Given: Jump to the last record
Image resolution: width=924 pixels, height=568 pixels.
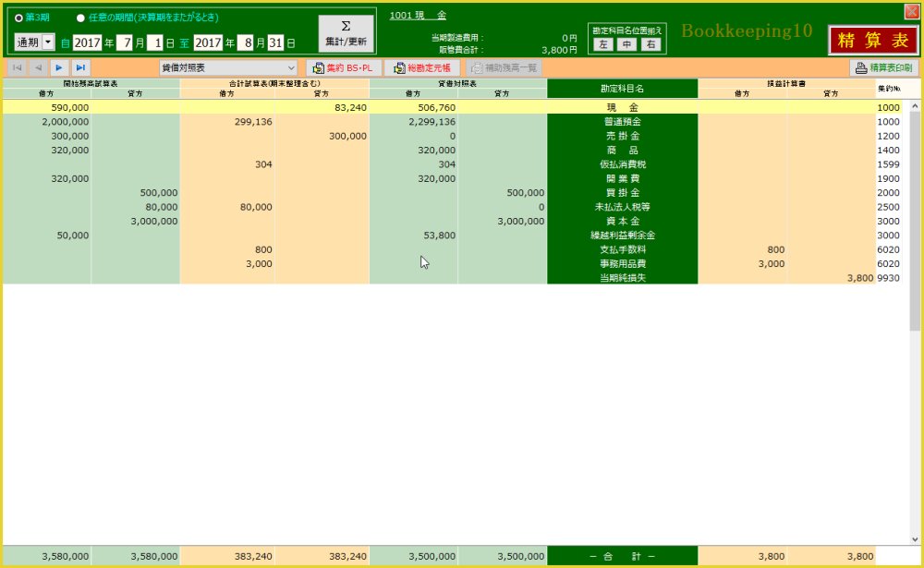Looking at the screenshot, I should pos(80,67).
